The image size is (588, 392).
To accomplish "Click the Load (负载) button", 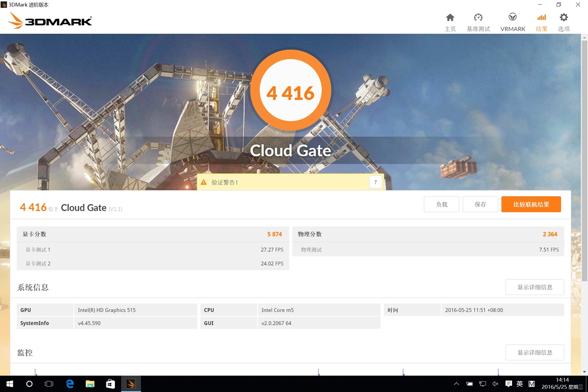I will pyautogui.click(x=442, y=204).
